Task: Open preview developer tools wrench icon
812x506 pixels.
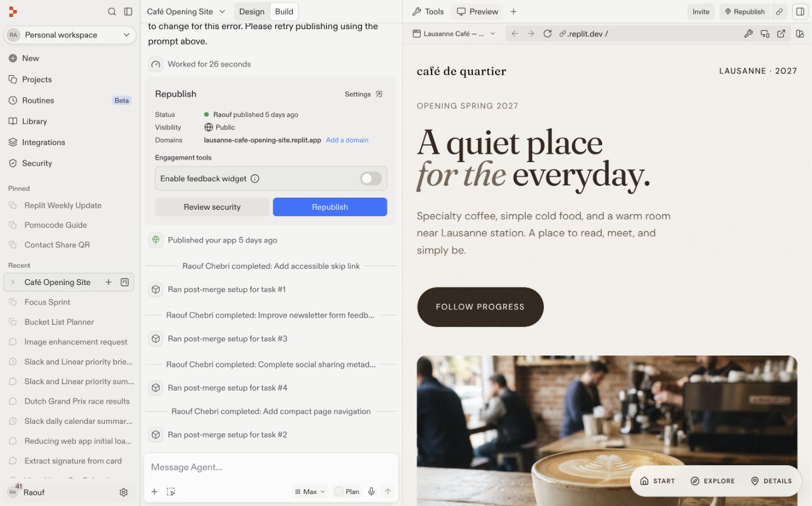Action: pos(748,34)
